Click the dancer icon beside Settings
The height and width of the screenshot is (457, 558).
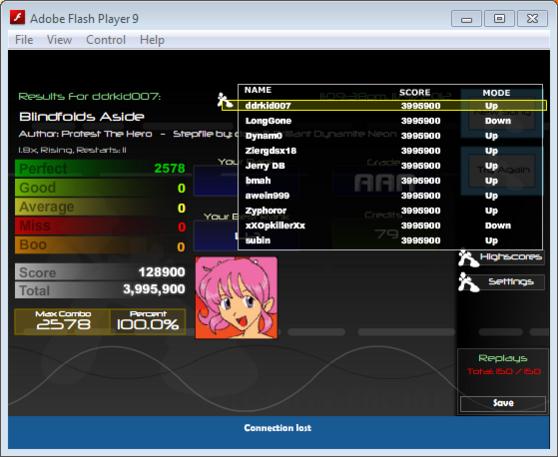[x=468, y=283]
